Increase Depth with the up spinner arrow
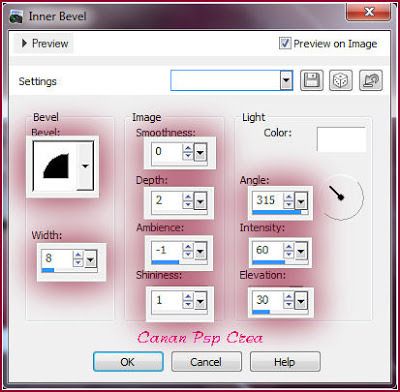This screenshot has height=392, width=400. [188, 197]
